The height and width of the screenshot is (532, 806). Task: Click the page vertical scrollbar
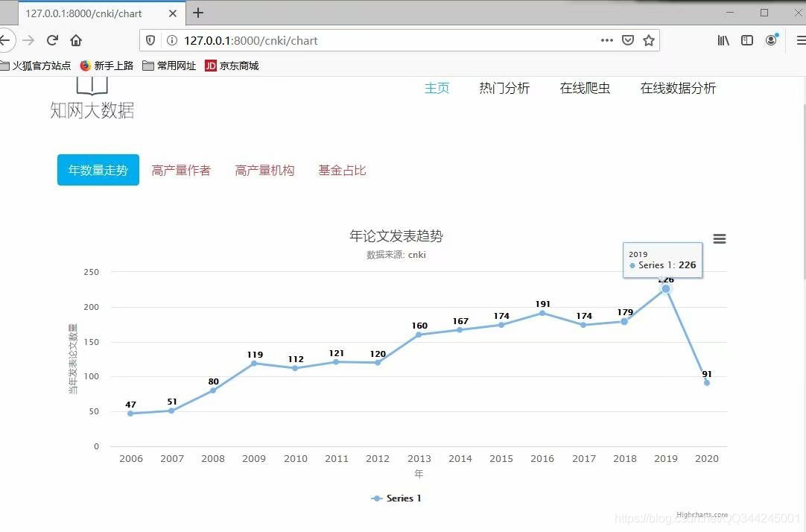click(803, 191)
